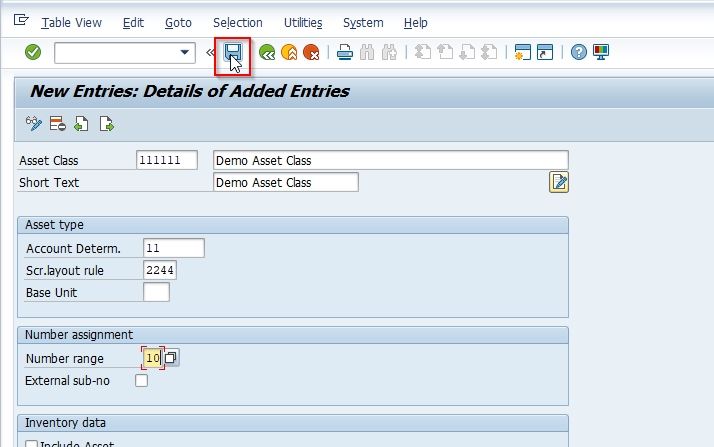Screen dimensions: 714x447
Task: Click the green checkmark button
Action: [33, 52]
